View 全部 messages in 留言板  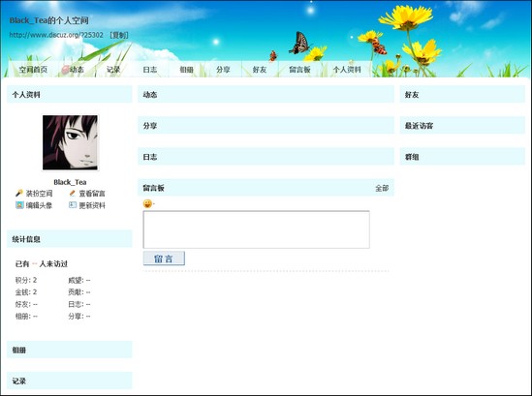point(382,188)
